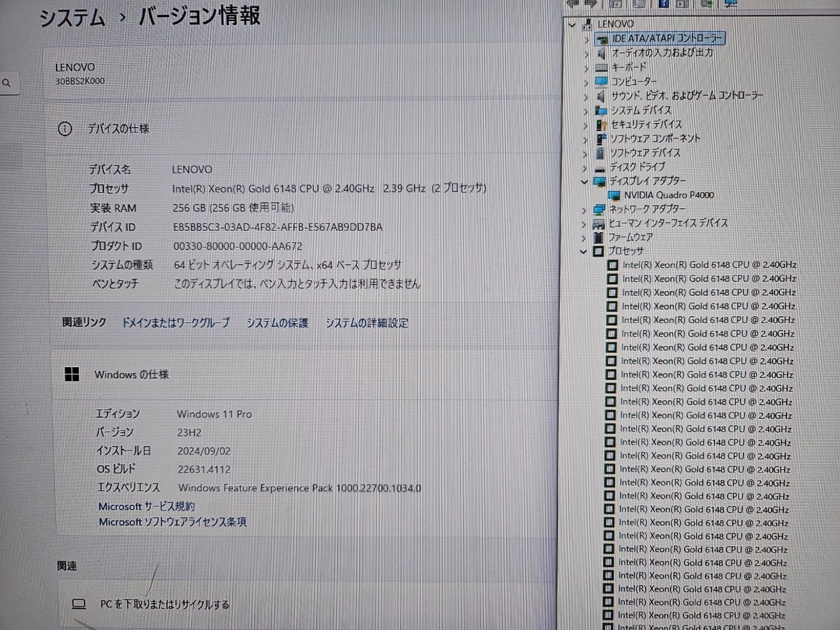
Task: Click the firmware category icon
Action: click(598, 238)
